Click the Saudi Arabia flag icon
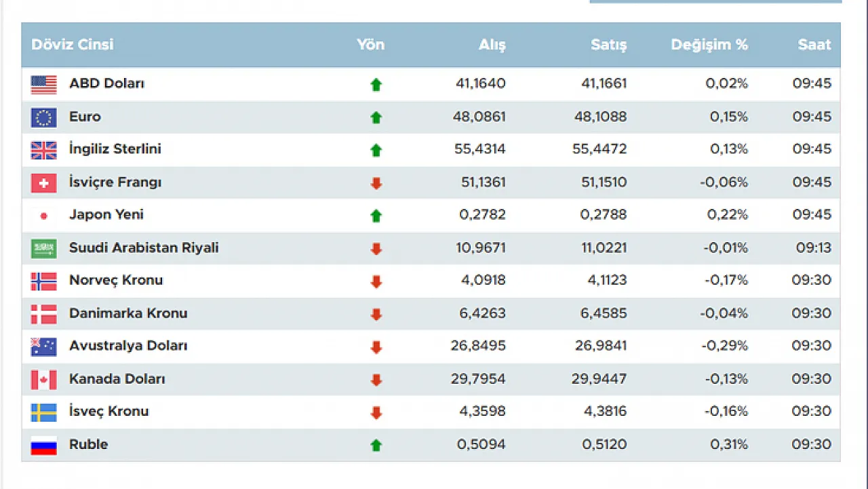 point(43,249)
